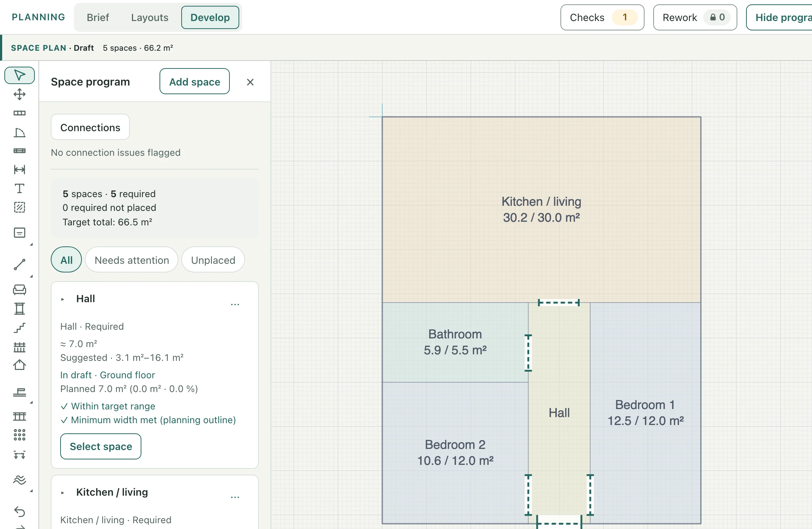Viewport: 812px width, 529px height.
Task: Choose the line segment tool
Action: point(20,264)
